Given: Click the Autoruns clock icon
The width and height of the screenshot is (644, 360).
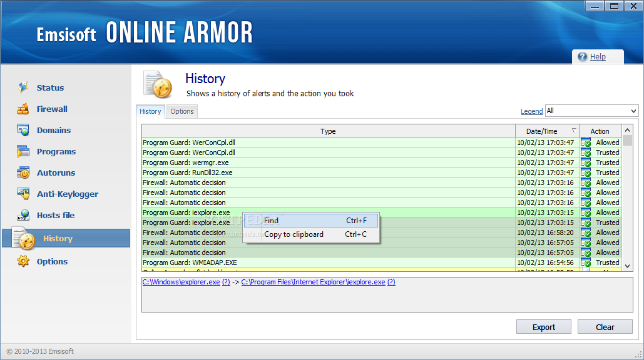Looking at the screenshot, I should pyautogui.click(x=23, y=172).
